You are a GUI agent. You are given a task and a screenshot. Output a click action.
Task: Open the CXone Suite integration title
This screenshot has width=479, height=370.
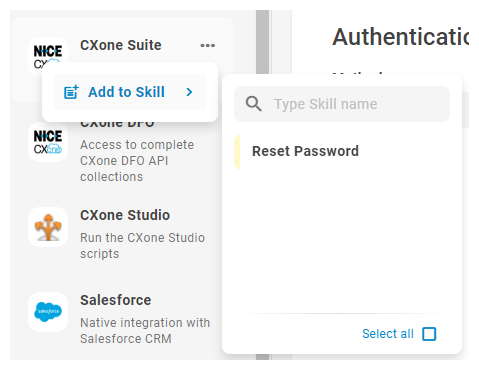[x=121, y=45]
